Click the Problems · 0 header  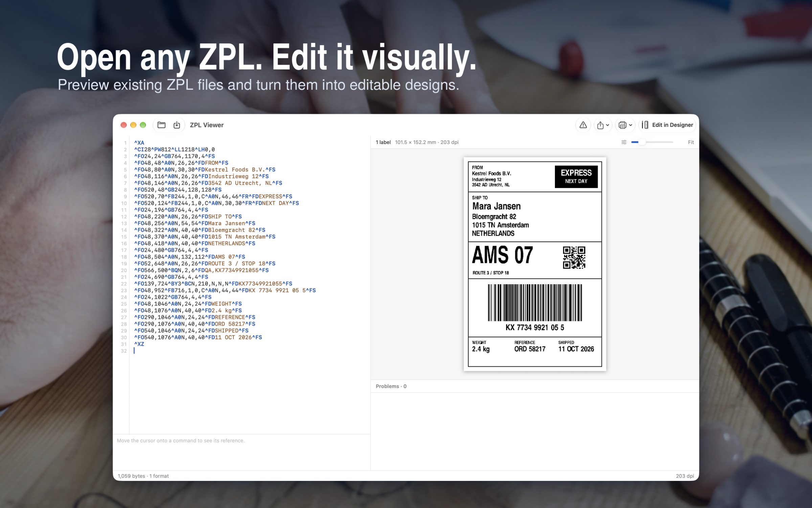(x=391, y=386)
